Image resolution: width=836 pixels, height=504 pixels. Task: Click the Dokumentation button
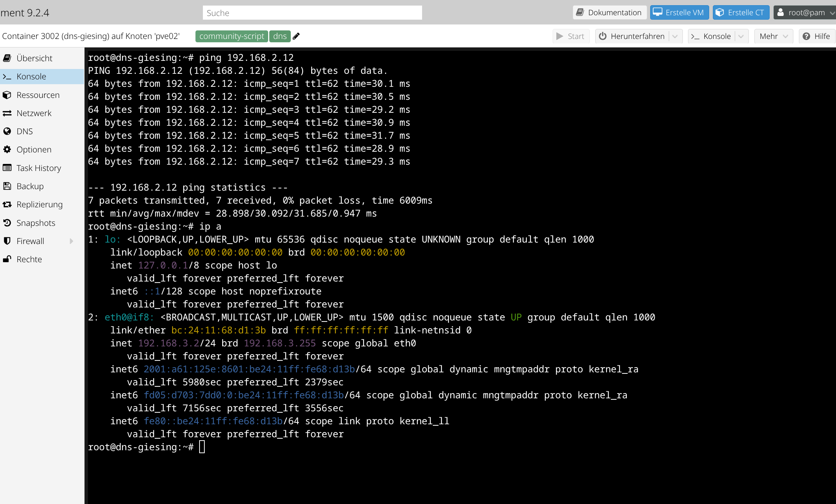(x=609, y=12)
